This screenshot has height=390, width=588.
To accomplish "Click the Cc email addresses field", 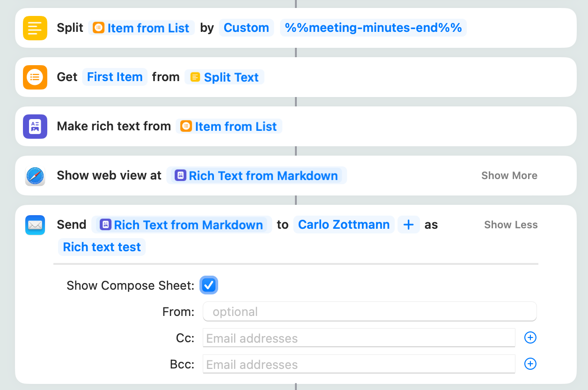I will [359, 338].
